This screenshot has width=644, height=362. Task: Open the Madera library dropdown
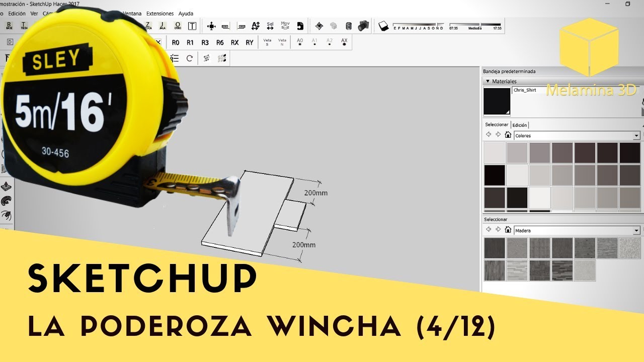636,230
